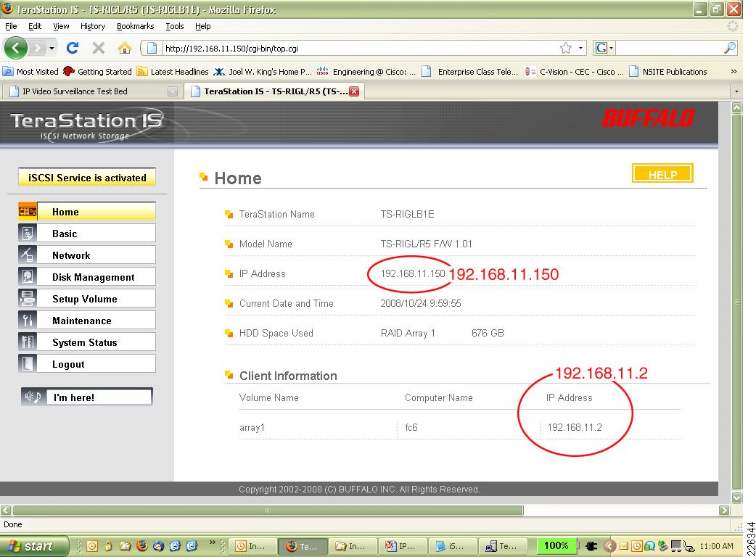Viewport: 756px width, 557px height.
Task: Go to the browser Home page icon
Action: tap(124, 48)
